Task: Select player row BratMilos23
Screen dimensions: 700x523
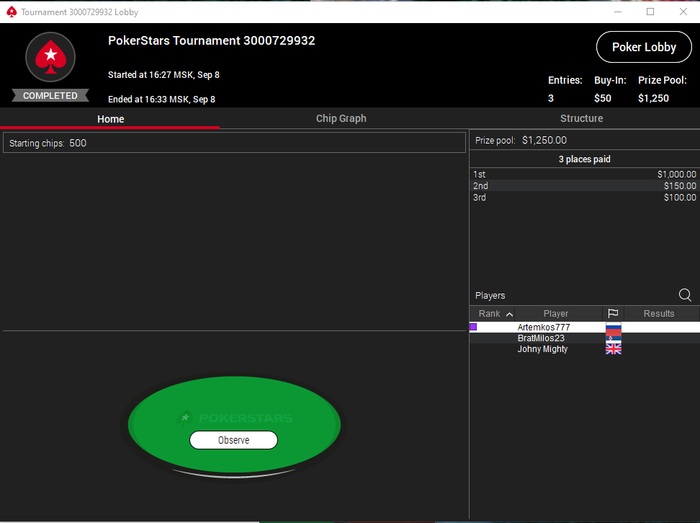Action: point(584,338)
